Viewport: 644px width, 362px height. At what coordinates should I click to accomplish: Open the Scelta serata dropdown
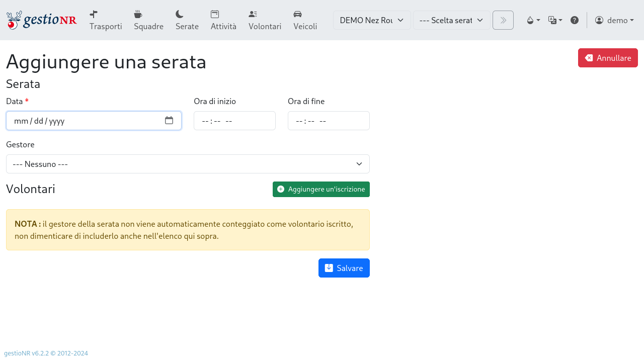(x=451, y=20)
